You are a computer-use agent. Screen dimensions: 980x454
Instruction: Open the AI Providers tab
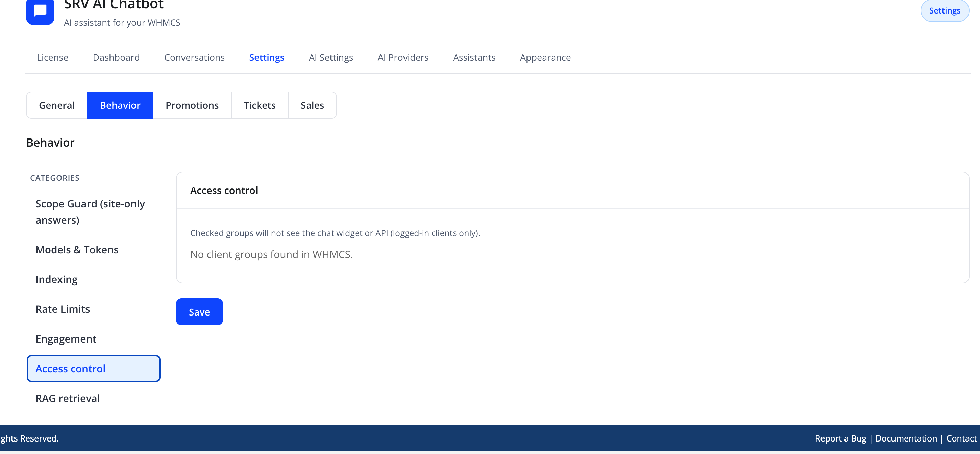pos(403,57)
